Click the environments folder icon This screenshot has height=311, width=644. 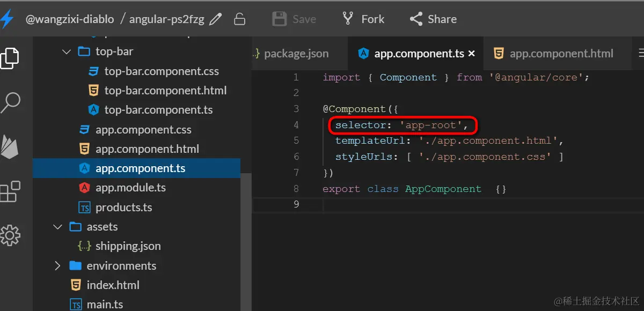click(x=75, y=266)
